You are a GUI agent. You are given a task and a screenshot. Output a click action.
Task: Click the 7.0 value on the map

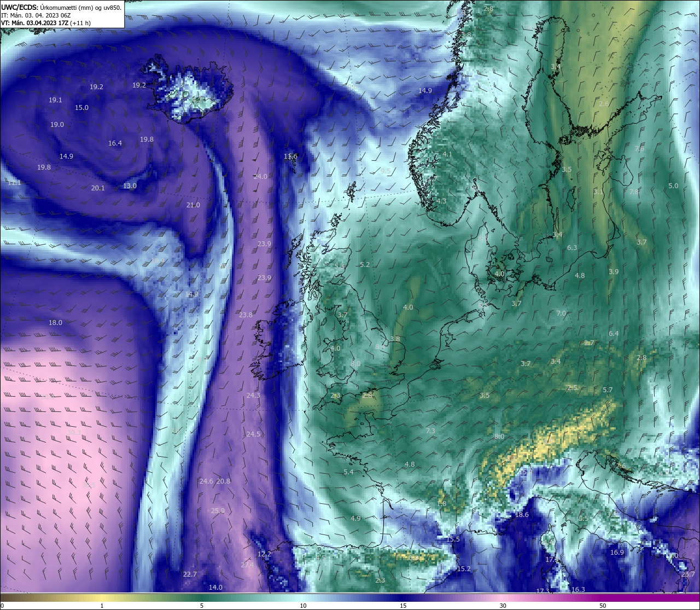click(x=561, y=313)
